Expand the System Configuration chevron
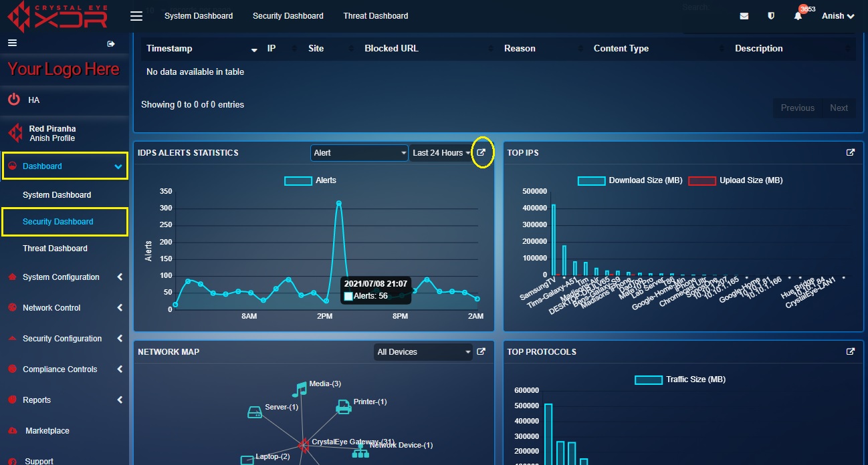Screen dimensions: 868x465 point(120,277)
